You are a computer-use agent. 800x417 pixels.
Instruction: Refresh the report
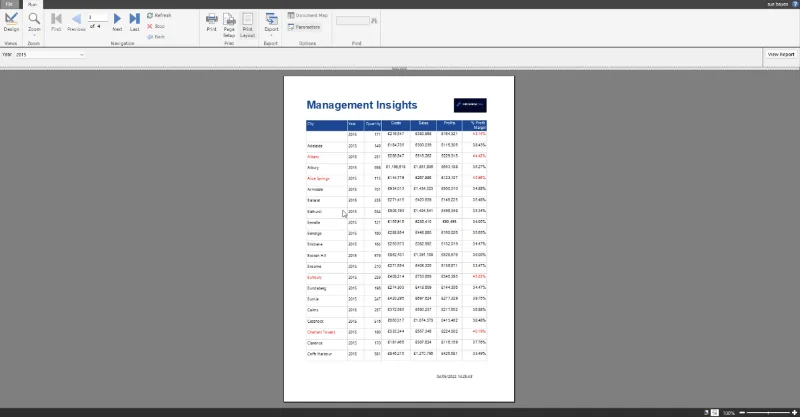click(x=159, y=15)
